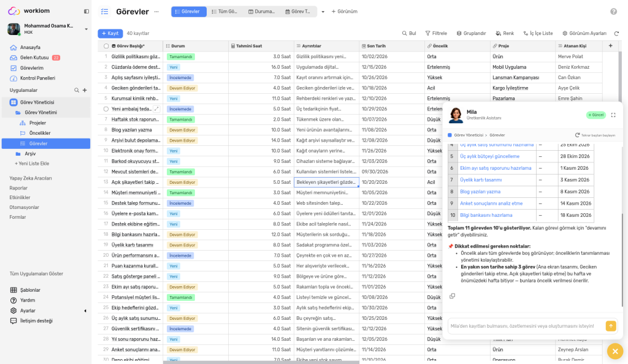Viewport: 628px width, 364px height.
Task: Click the Mila message input field
Action: click(526, 326)
